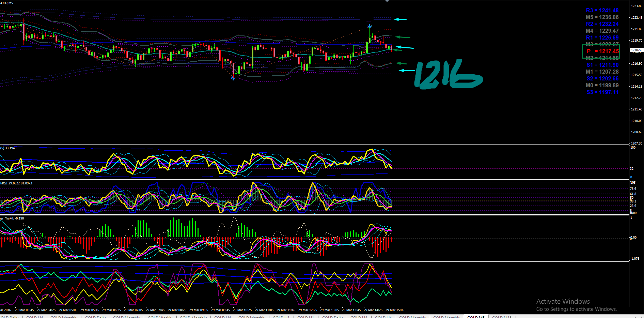The image size is (644, 318).
Task: Click the '(5) 33.1948' indicator label
Action: pos(8,148)
